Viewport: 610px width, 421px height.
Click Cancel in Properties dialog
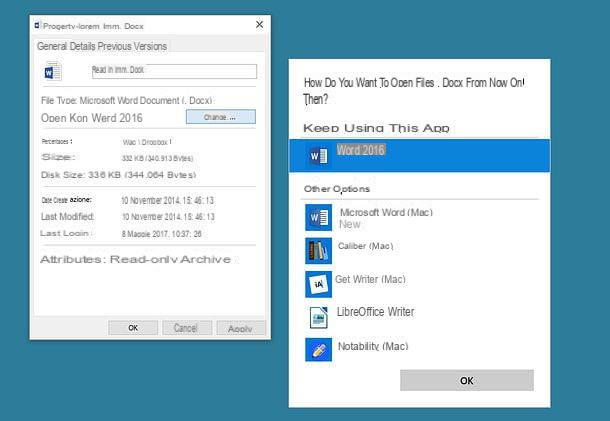pos(187,328)
